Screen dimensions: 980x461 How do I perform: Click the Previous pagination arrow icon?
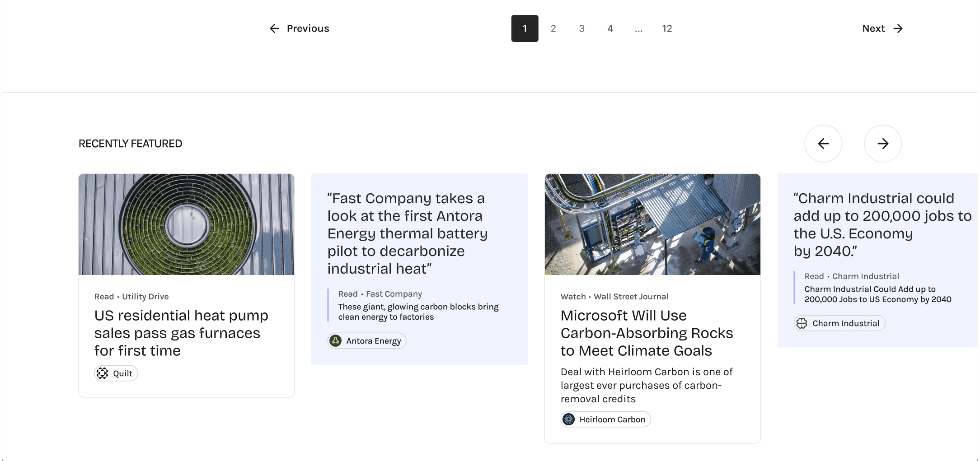pyautogui.click(x=274, y=28)
